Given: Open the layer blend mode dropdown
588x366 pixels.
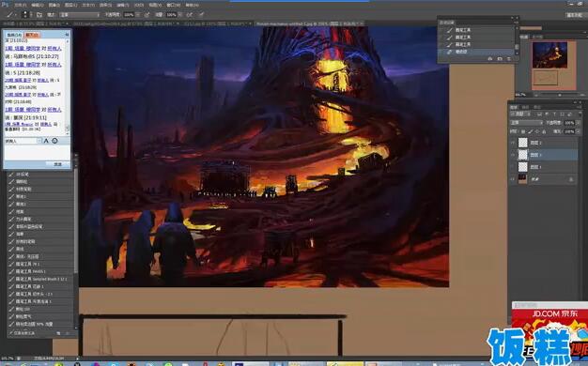Looking at the screenshot, I should click(527, 123).
